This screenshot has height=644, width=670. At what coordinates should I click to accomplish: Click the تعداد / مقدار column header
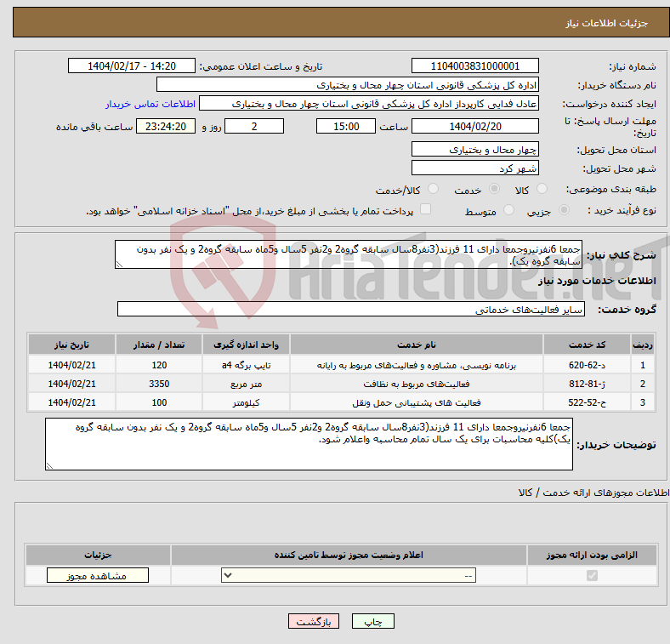pos(159,345)
